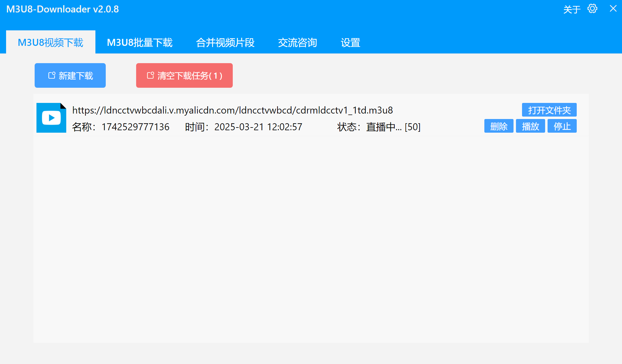622x364 pixels.
Task: Select the task name 1742529777136
Action: pyautogui.click(x=136, y=127)
